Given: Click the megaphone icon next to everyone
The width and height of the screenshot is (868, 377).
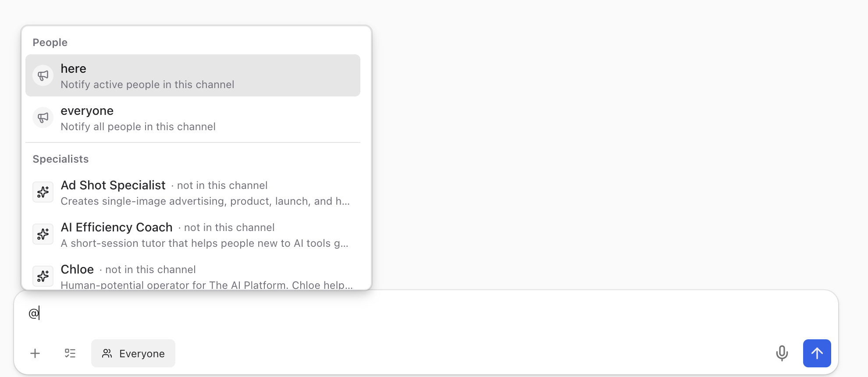Looking at the screenshot, I should point(43,117).
